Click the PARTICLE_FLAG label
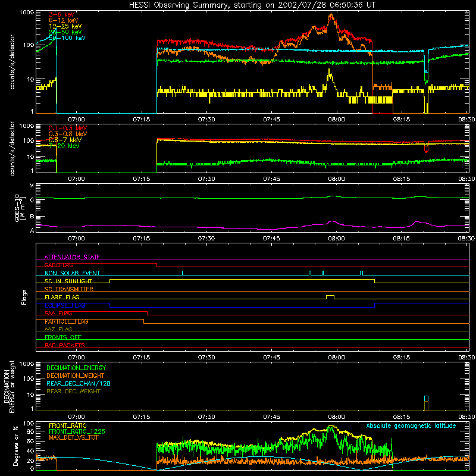 (67, 321)
